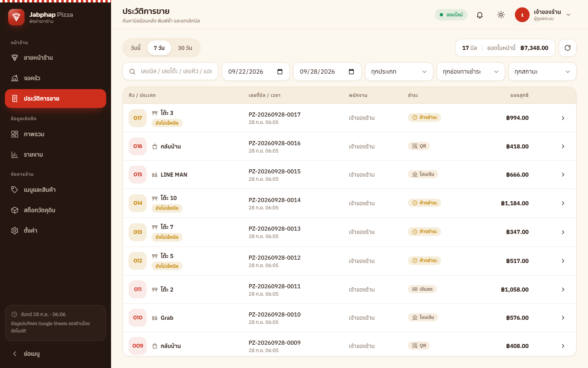Open ทุกสถานะ status dropdown
Viewport: 588px width, 368px height.
pos(542,72)
